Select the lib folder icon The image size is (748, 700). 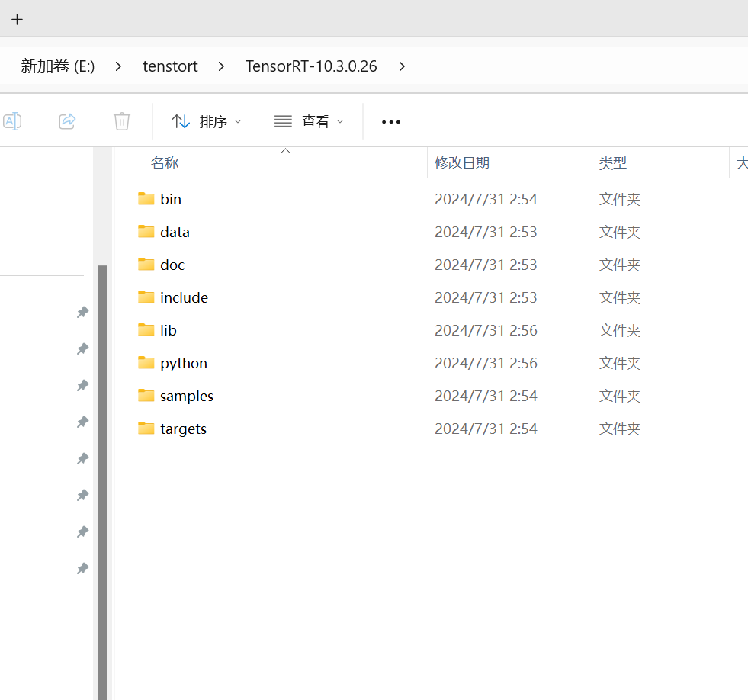tap(146, 329)
